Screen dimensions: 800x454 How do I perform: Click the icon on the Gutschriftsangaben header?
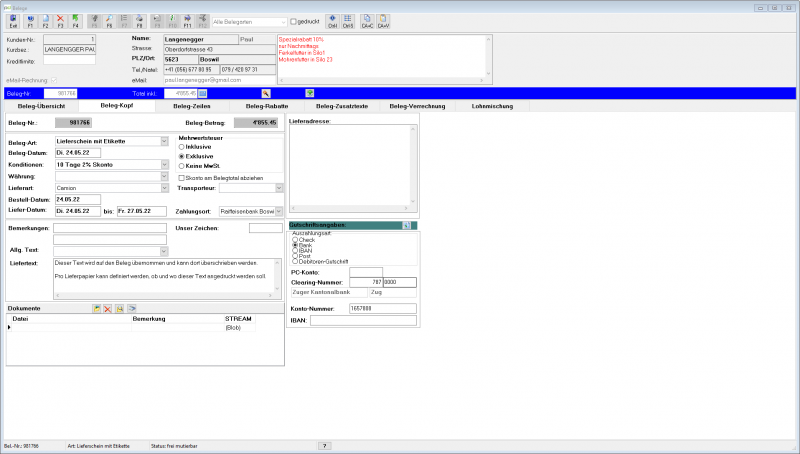(x=407, y=225)
